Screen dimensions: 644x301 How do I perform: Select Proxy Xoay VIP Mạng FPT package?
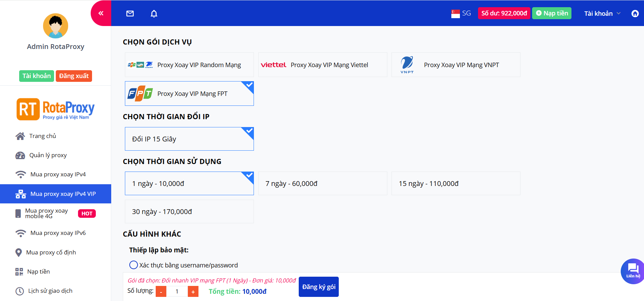(189, 93)
